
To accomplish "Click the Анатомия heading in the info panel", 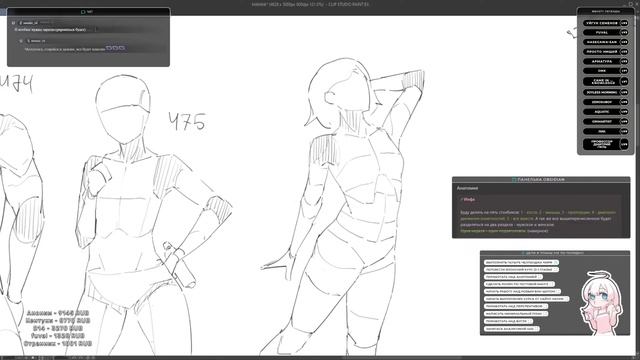I will click(467, 188).
